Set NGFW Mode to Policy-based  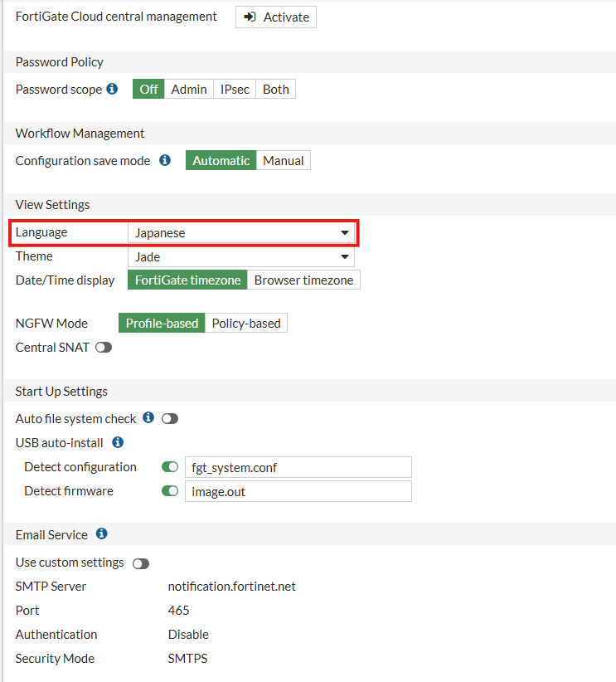(246, 324)
